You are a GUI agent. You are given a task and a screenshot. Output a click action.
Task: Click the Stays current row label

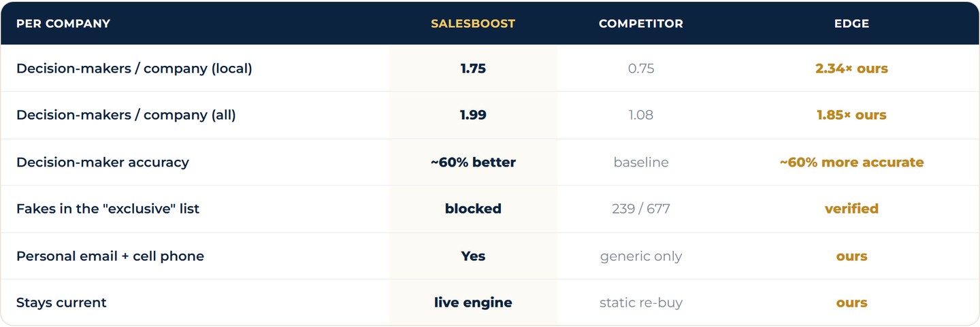[61, 303]
